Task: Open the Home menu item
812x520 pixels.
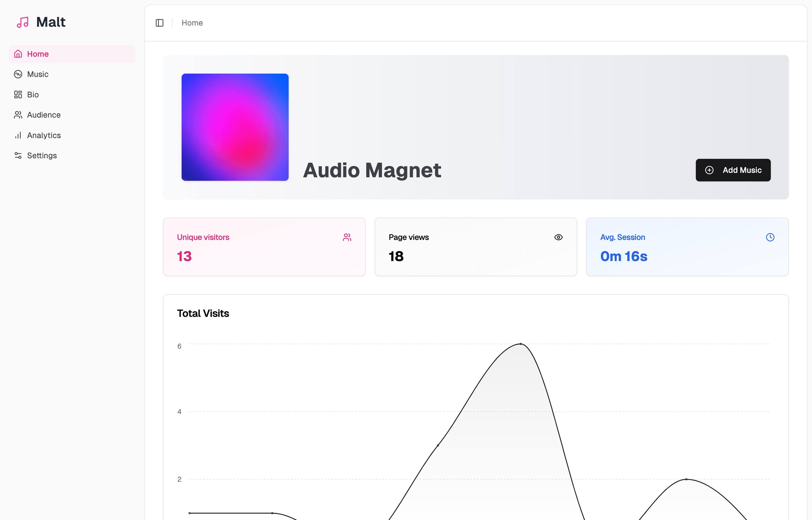Action: click(x=72, y=54)
